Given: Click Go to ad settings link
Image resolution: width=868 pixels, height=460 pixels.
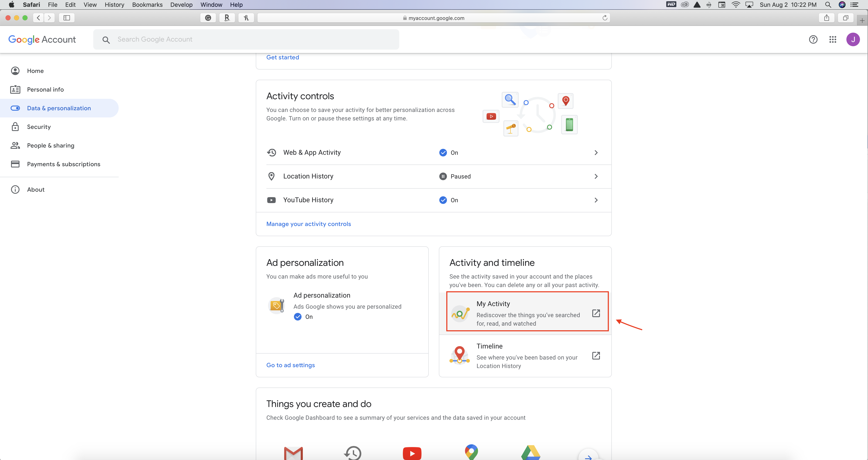Looking at the screenshot, I should click(x=291, y=365).
